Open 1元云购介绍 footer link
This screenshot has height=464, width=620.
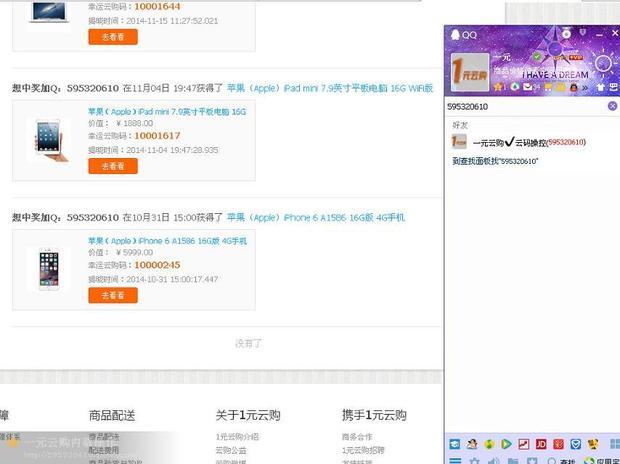[x=237, y=437]
